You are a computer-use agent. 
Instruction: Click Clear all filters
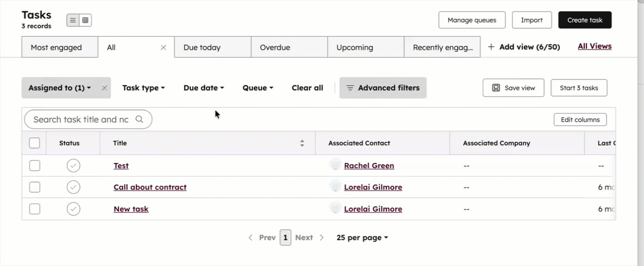pos(307,88)
